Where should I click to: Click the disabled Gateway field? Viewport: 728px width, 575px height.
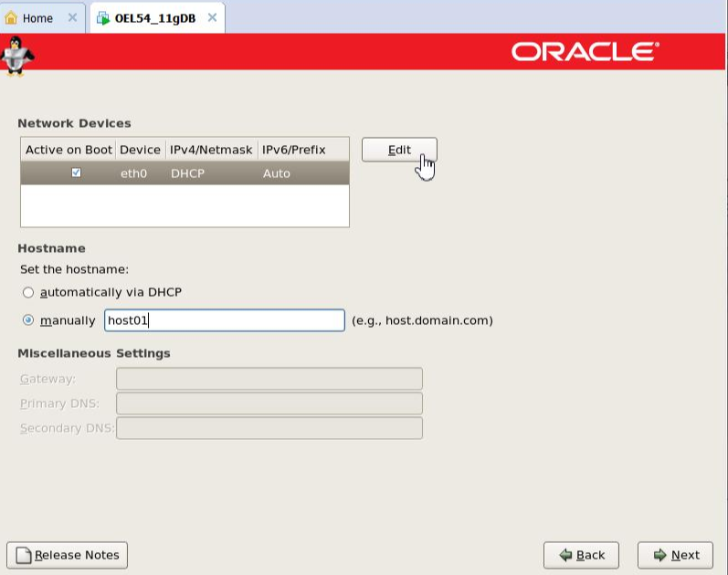269,379
